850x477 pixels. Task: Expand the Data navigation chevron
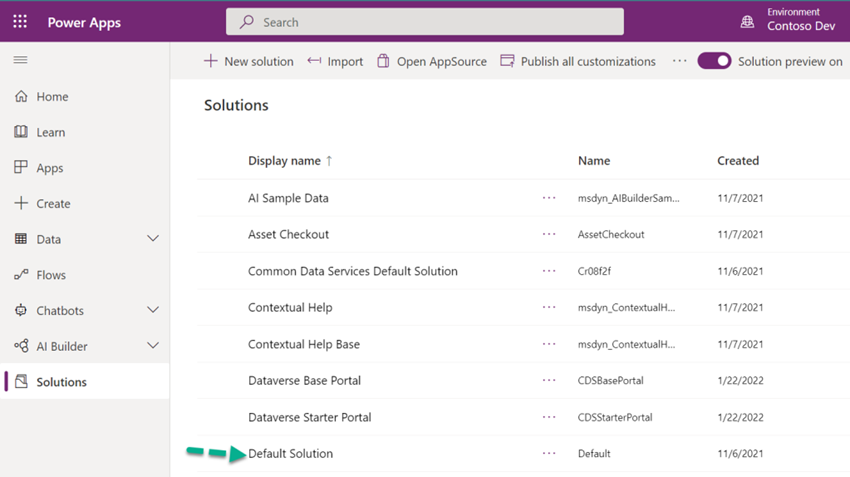[153, 238]
